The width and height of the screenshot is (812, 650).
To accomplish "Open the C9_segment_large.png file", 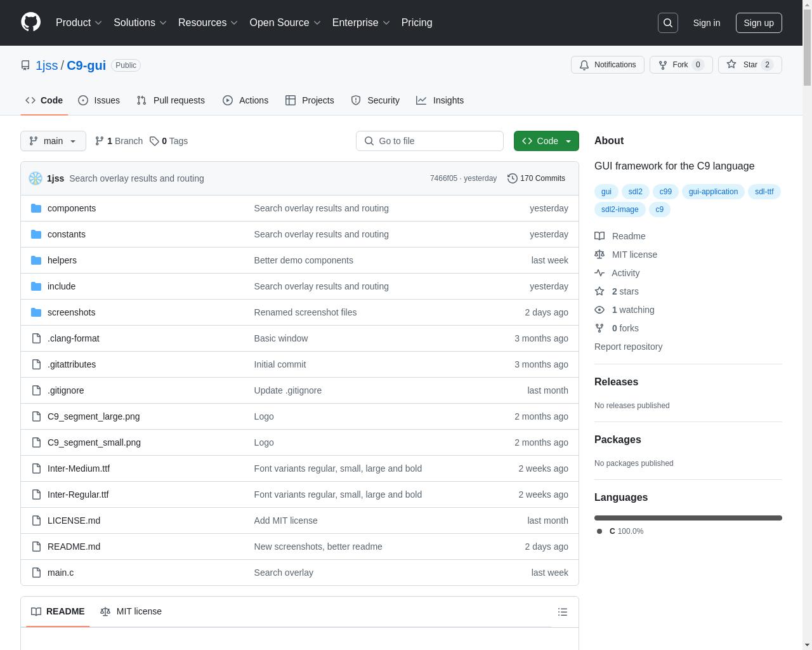I will point(93,416).
